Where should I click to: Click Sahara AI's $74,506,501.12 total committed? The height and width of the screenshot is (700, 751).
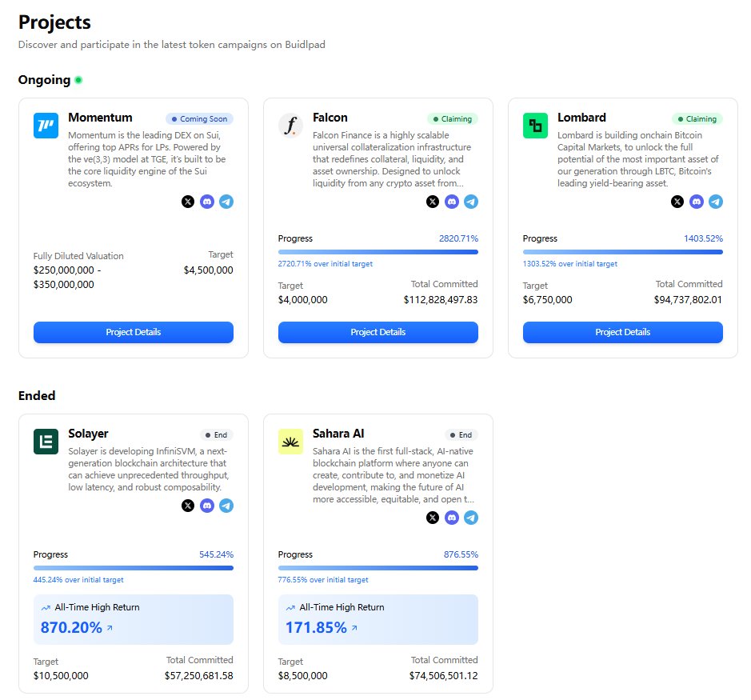pos(444,675)
